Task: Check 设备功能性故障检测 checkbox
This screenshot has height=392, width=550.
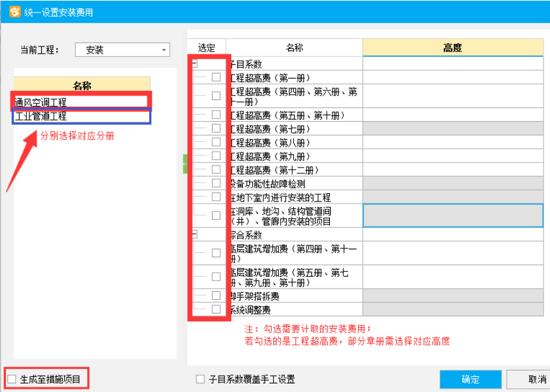Action: (x=216, y=183)
